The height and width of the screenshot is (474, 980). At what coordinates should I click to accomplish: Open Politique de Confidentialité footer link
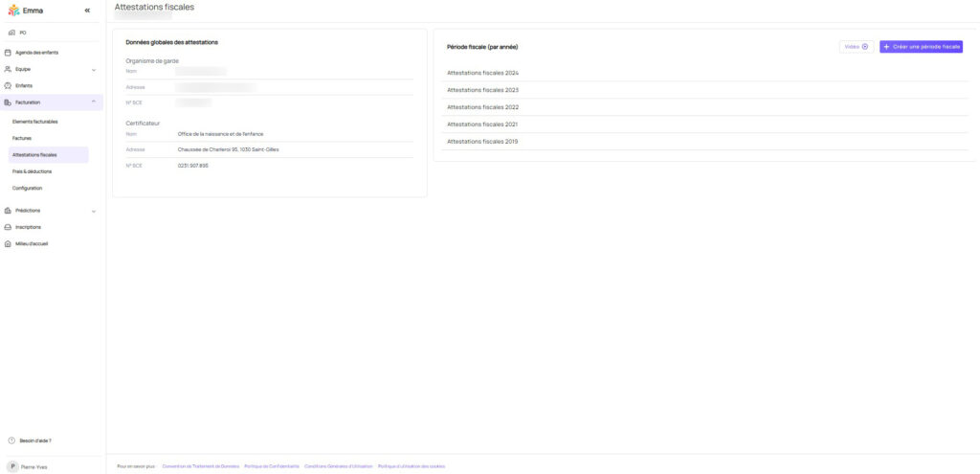[272, 466]
